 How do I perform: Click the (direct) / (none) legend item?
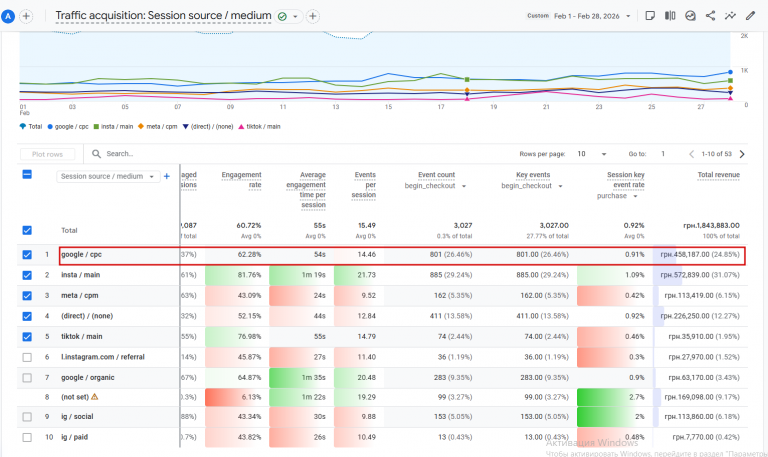208,126
